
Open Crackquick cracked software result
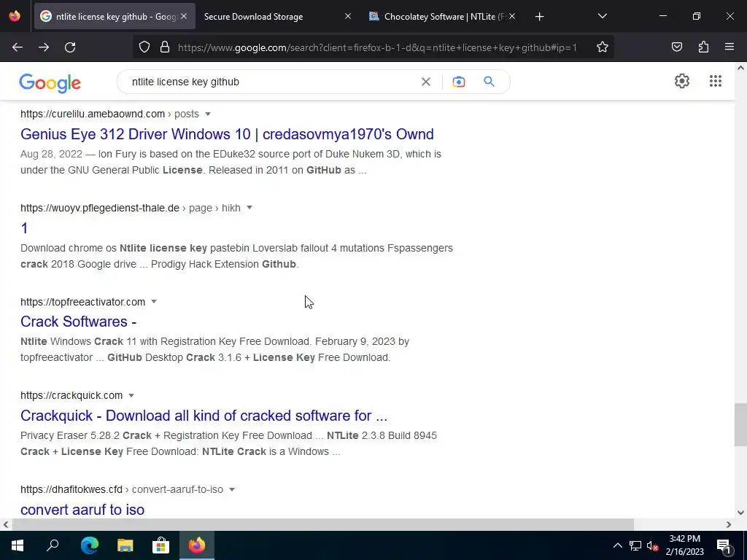tap(204, 416)
